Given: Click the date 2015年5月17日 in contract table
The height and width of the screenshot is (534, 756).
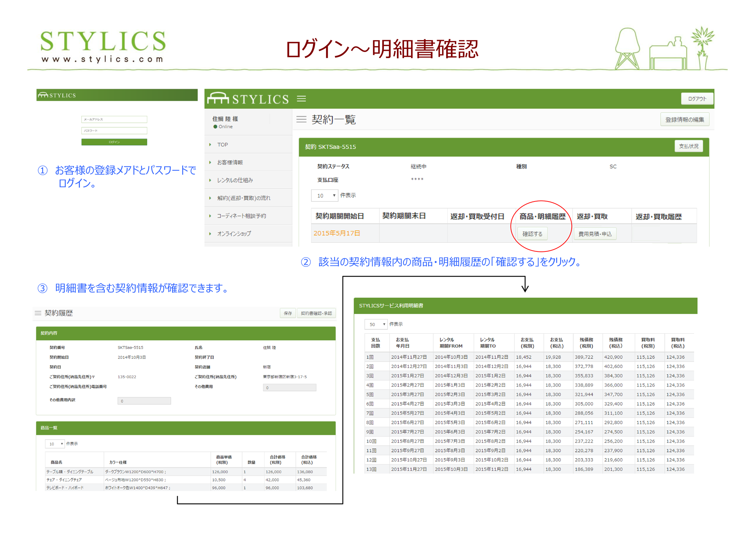Looking at the screenshot, I should 337,233.
